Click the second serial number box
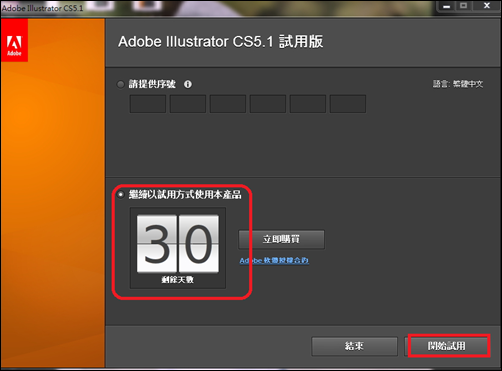This screenshot has height=371, width=502. pyautogui.click(x=188, y=104)
